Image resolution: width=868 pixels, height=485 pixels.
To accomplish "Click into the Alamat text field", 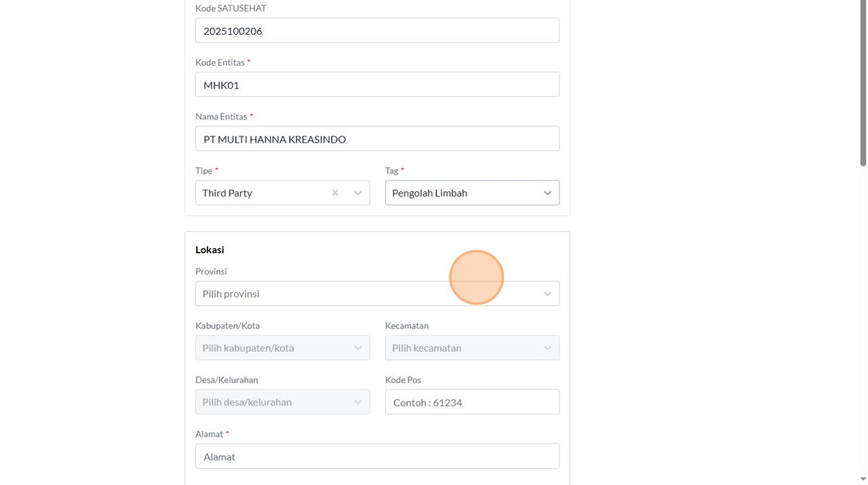I will [377, 456].
